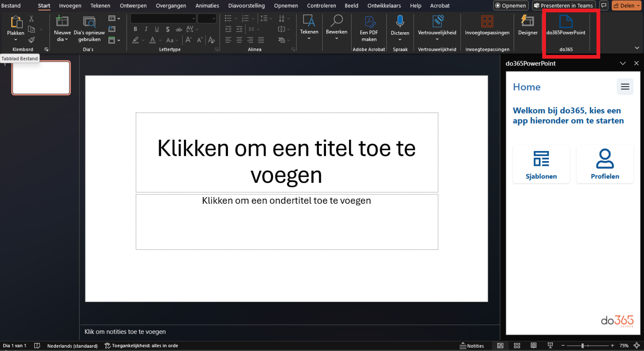Toggle bold formatting
Screen dimensions: 644x351
[135, 29]
